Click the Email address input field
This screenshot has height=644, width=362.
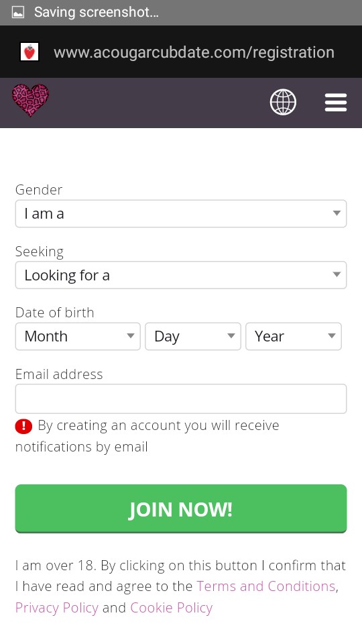click(x=181, y=398)
